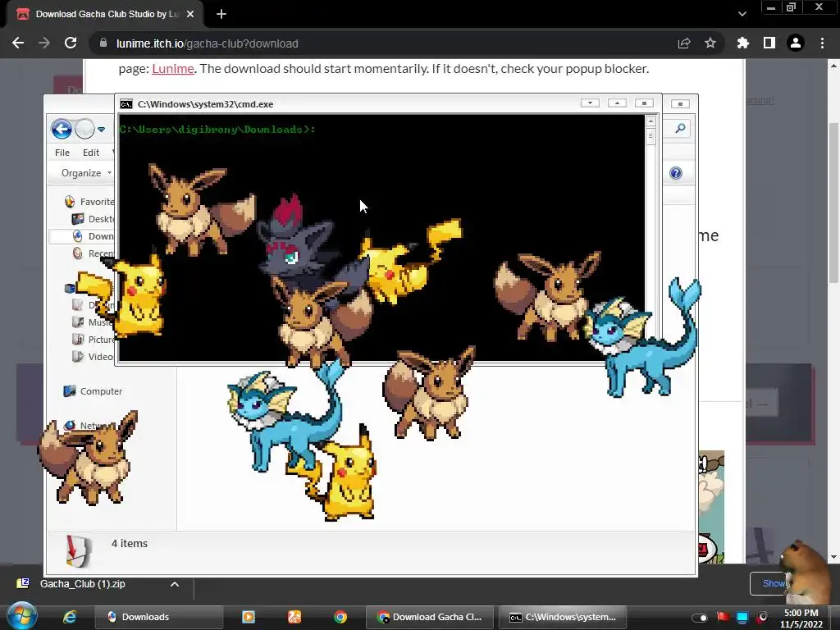The height and width of the screenshot is (630, 840).
Task: Click the Explorer search magnifier icon
Action: point(680,129)
